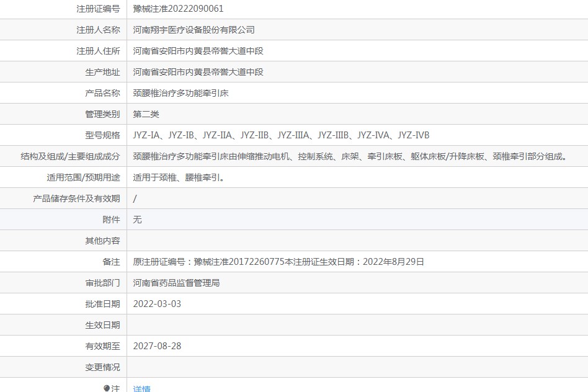Click the 型号规格 label
Image resolution: width=588 pixels, height=392 pixels.
(x=103, y=135)
